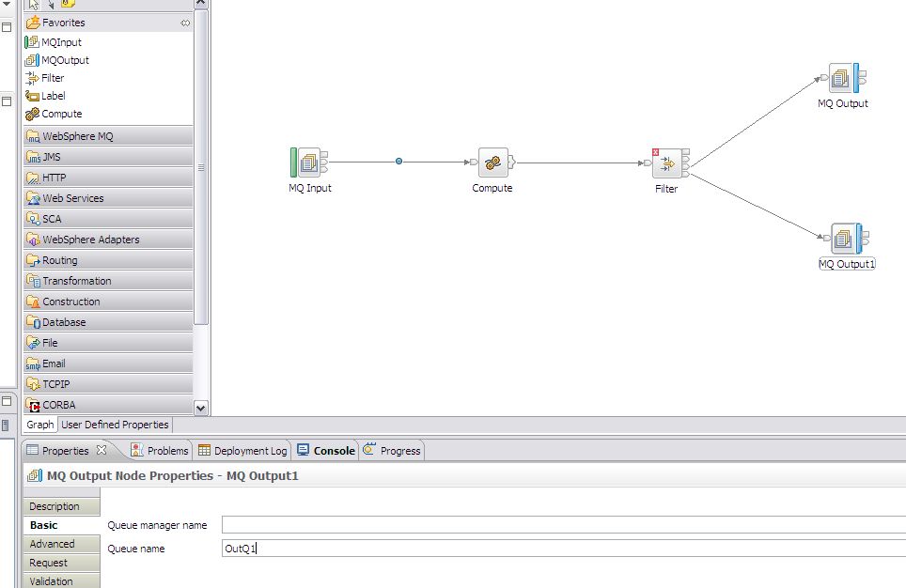Expand the Routing palette drawer

coord(108,260)
